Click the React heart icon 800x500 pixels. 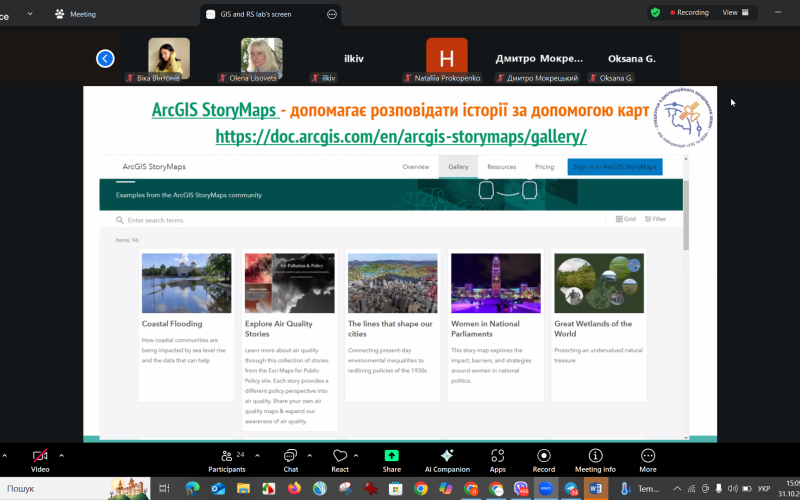coord(340,456)
